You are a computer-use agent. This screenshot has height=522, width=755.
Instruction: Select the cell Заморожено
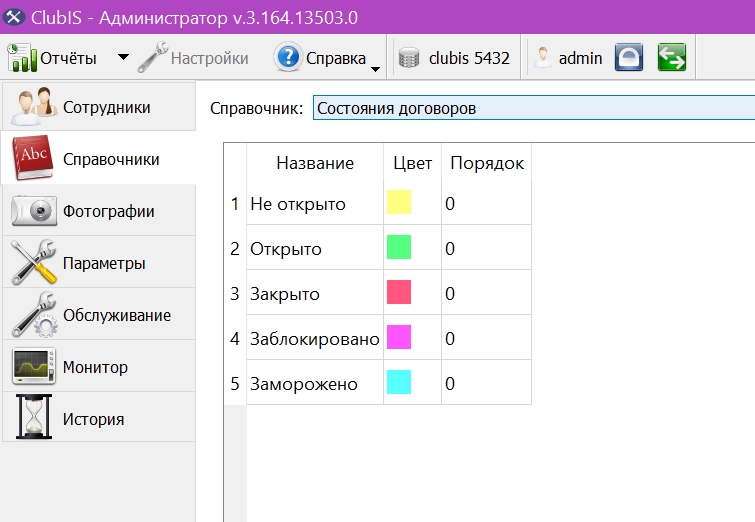(315, 383)
